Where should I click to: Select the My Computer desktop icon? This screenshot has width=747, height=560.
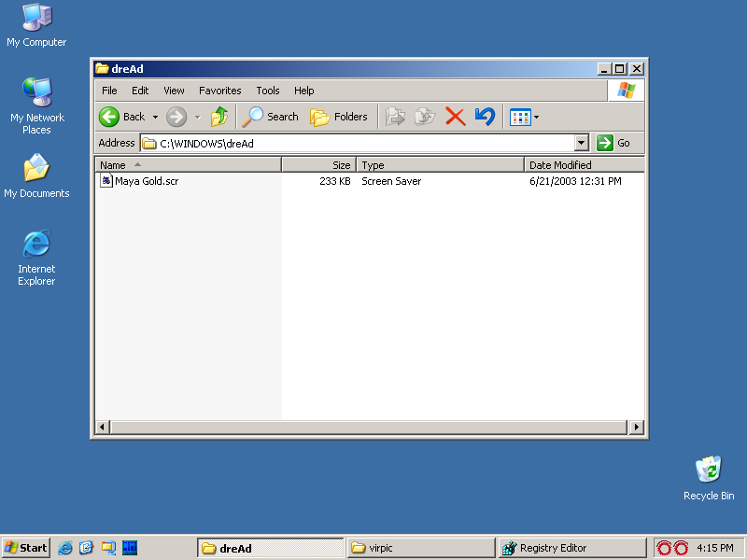coord(36,26)
